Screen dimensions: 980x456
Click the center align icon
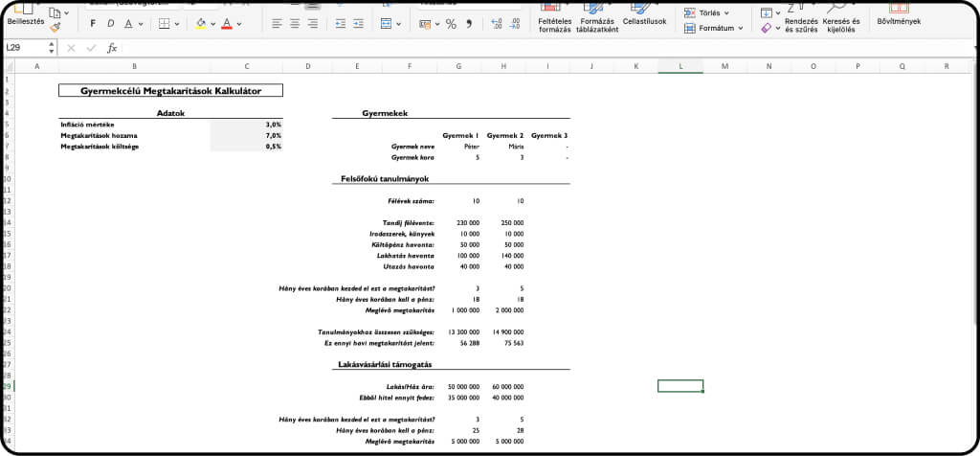point(295,24)
